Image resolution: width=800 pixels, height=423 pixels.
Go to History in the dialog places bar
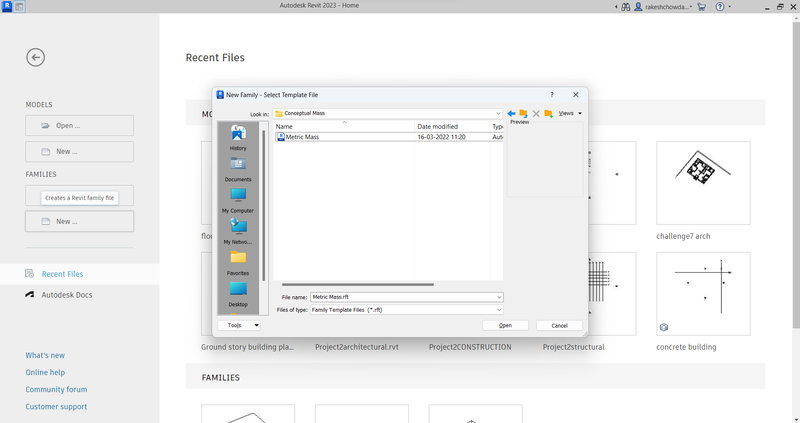(x=238, y=138)
